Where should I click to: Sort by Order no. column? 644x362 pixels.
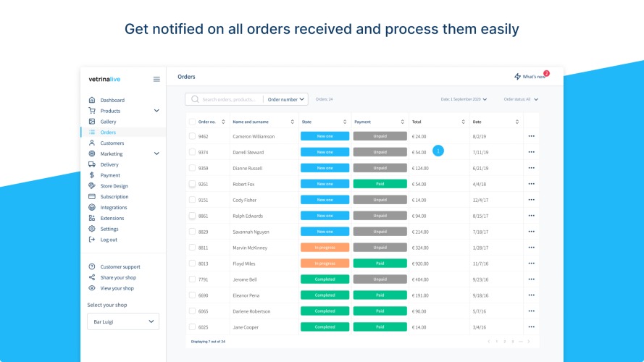(x=223, y=122)
